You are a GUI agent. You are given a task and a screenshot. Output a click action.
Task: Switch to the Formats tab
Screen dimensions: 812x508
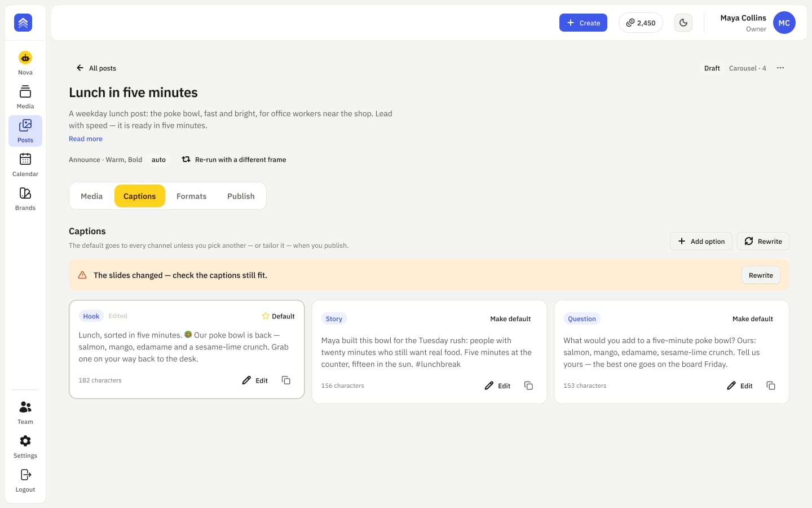[192, 196]
